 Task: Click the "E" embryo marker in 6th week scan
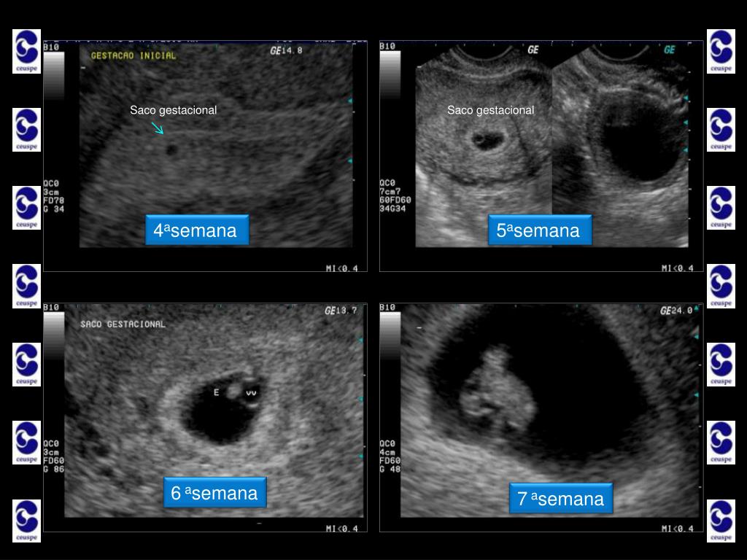point(216,392)
